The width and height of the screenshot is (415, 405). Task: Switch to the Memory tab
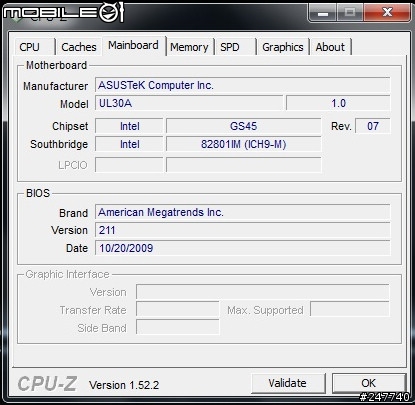click(x=189, y=47)
